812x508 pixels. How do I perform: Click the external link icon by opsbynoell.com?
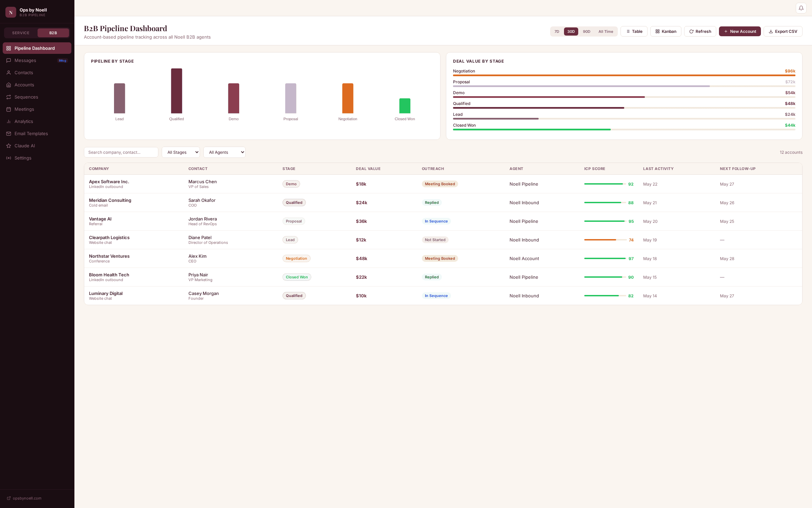coord(9,498)
